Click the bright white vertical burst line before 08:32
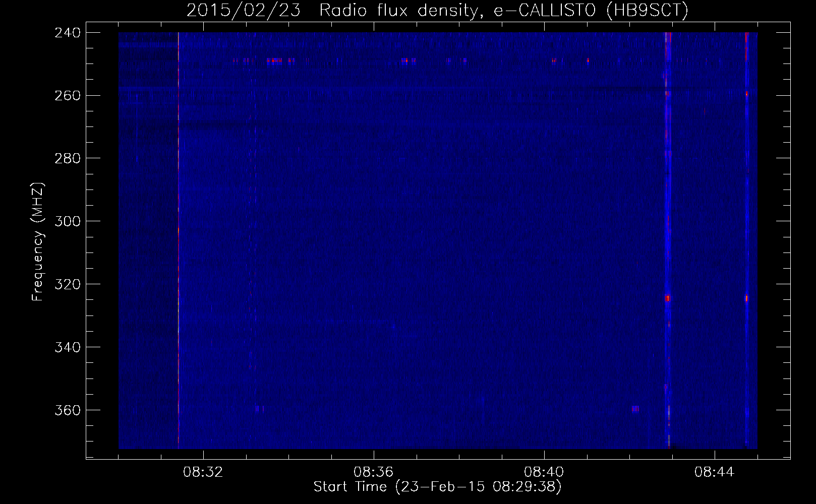The width and height of the screenshot is (816, 504). click(x=178, y=240)
